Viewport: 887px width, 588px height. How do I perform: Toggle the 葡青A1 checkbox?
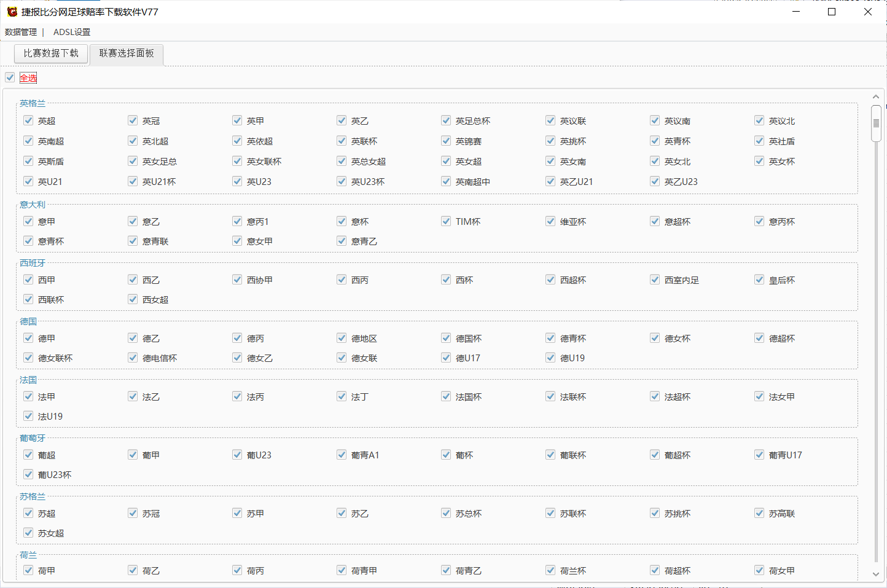click(342, 455)
